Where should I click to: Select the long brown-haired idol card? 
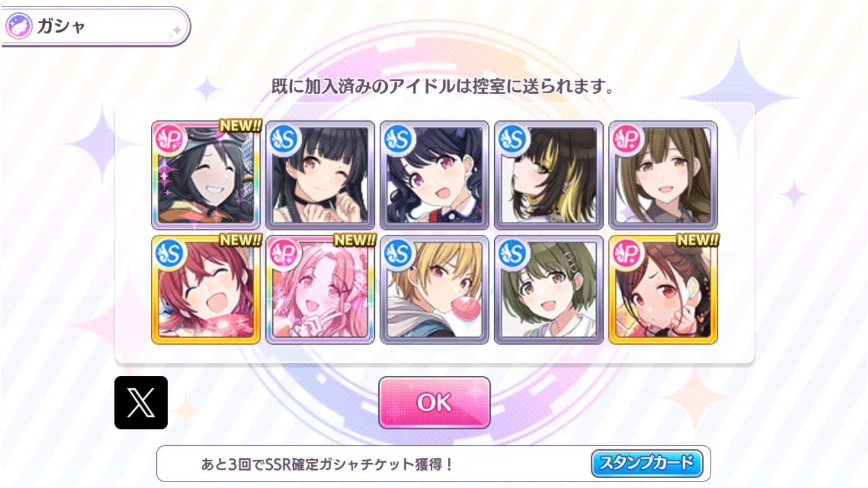663,175
